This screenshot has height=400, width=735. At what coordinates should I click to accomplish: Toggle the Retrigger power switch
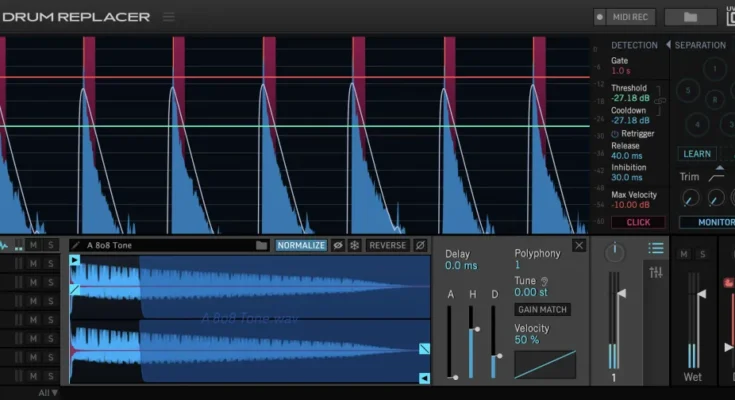point(615,134)
